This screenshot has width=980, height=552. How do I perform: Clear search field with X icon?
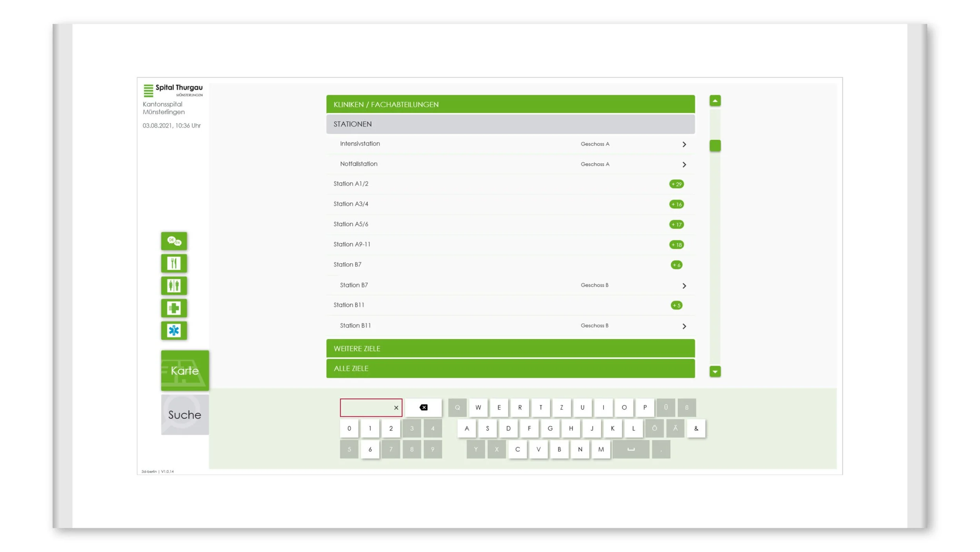[x=396, y=408]
